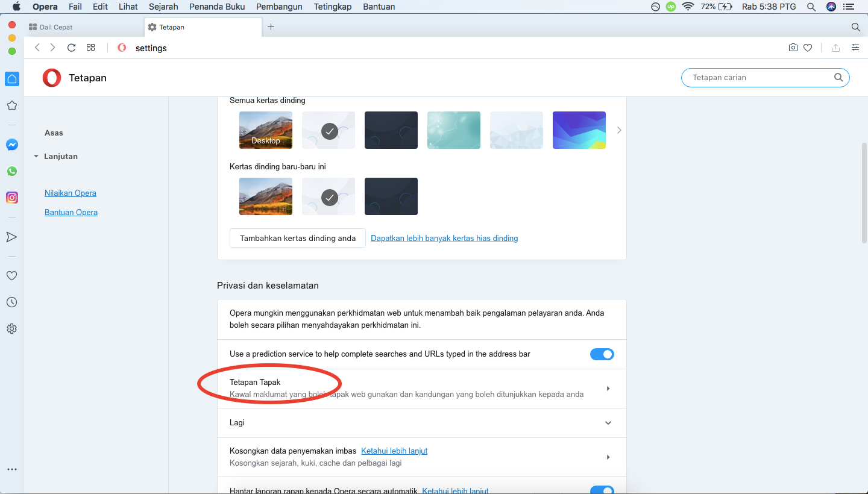Select the Desktop wallpaper thumbnail
Screen dimensions: 868x494
click(266, 130)
